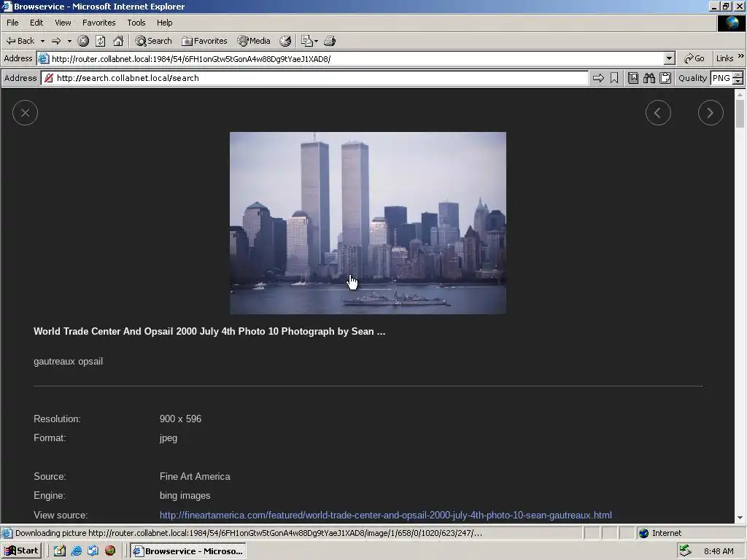Open the Edit icon dropdown arrow
This screenshot has width=747, height=560.
coord(317,41)
